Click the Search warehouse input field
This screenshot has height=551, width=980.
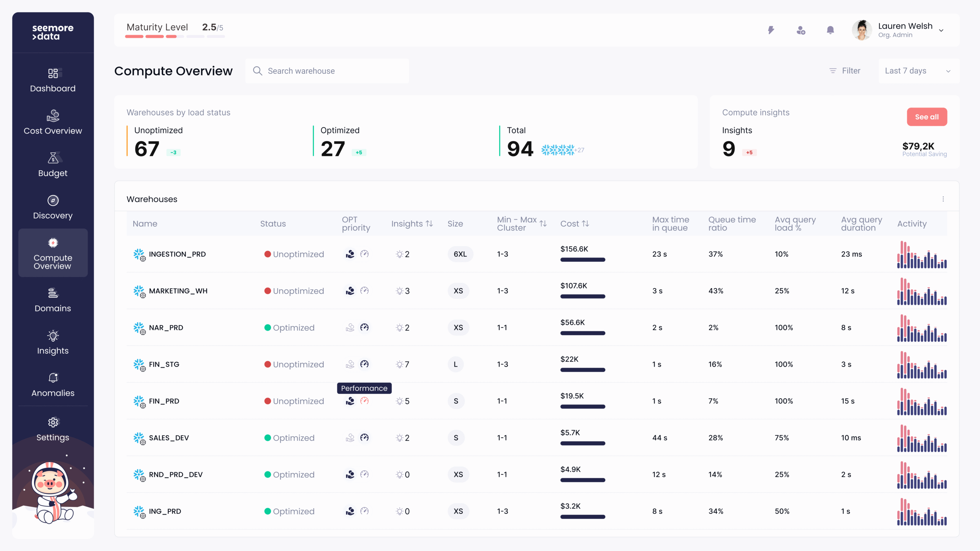[327, 71]
